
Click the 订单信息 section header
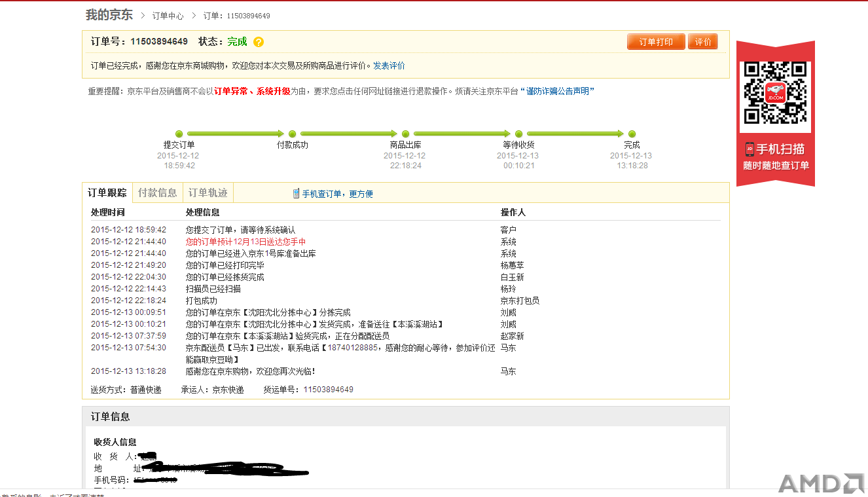tap(110, 416)
